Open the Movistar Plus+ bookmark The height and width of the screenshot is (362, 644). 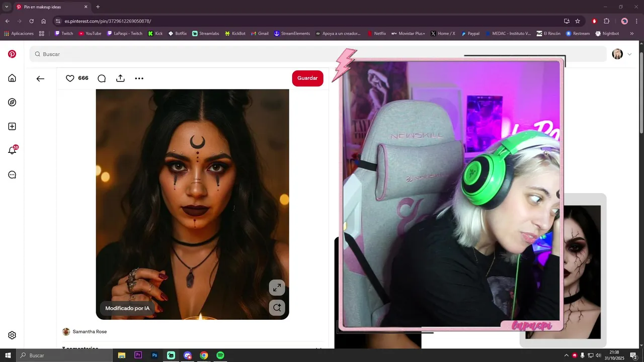point(408,34)
